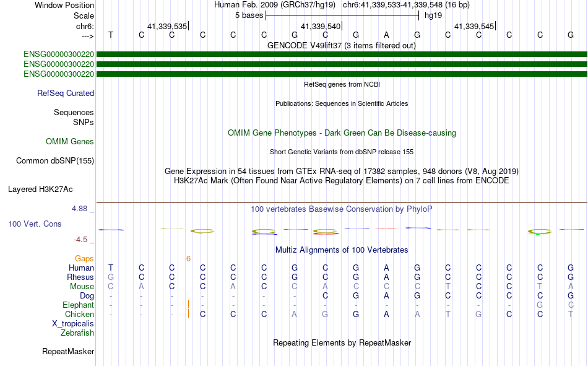Click the ---> sequence direction arrow label
Screen dimensions: 588x366
[x=87, y=36]
